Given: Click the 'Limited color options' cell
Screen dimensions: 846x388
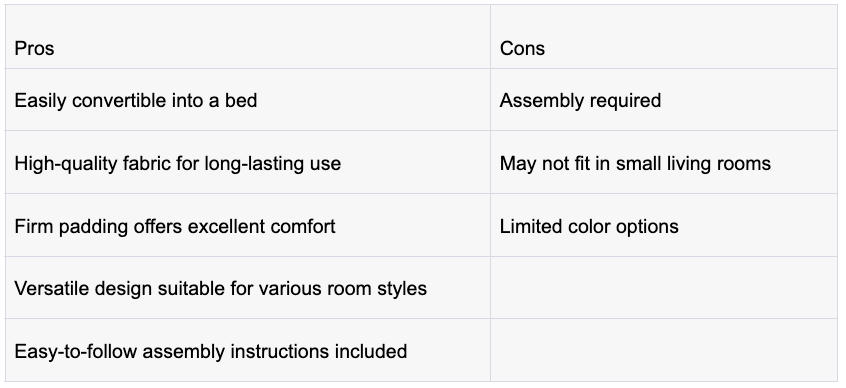Looking at the screenshot, I should (x=664, y=225).
